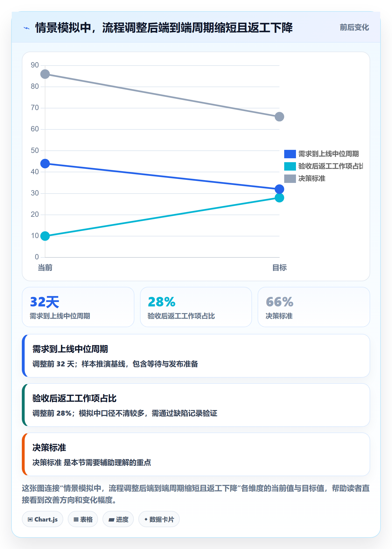Image resolution: width=392 pixels, height=549 pixels.
Task: Click the 目标 x-axis label
Action: click(279, 268)
